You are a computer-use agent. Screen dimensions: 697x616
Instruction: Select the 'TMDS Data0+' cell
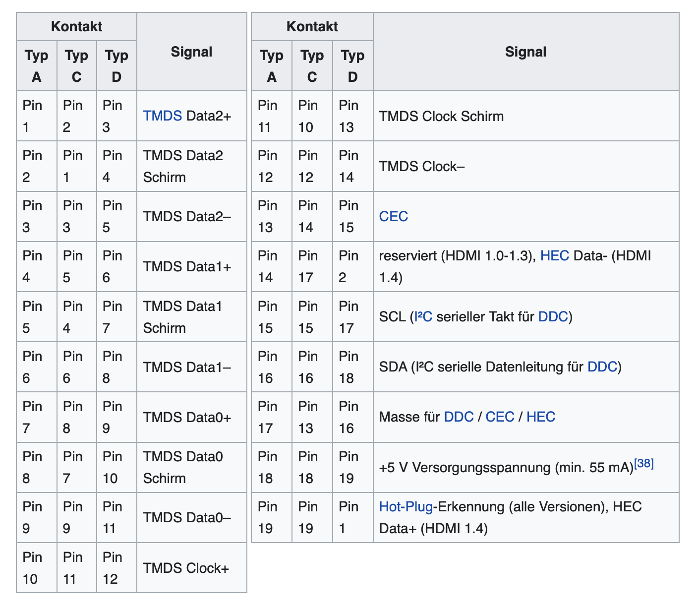(x=192, y=417)
